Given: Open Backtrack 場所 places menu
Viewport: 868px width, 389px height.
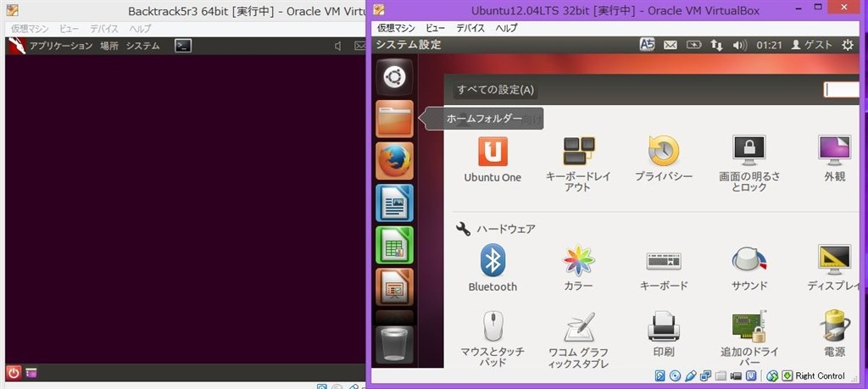Looking at the screenshot, I should click(x=109, y=46).
